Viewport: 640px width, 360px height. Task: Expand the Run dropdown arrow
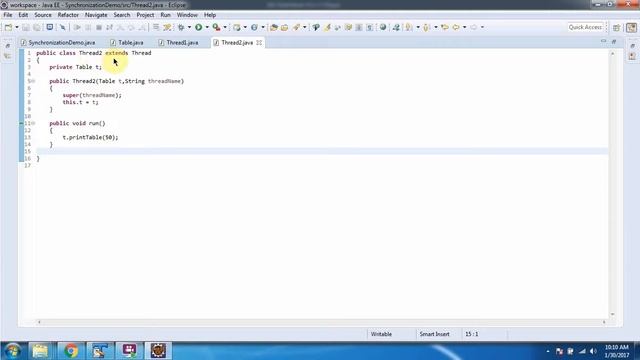(207, 27)
